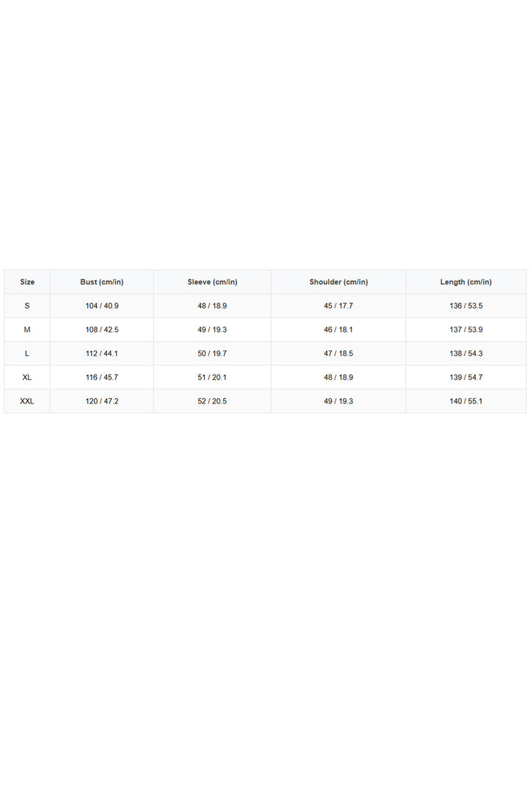Click the Length (cm/in) header
This screenshot has height=798, width=532.
coord(465,282)
